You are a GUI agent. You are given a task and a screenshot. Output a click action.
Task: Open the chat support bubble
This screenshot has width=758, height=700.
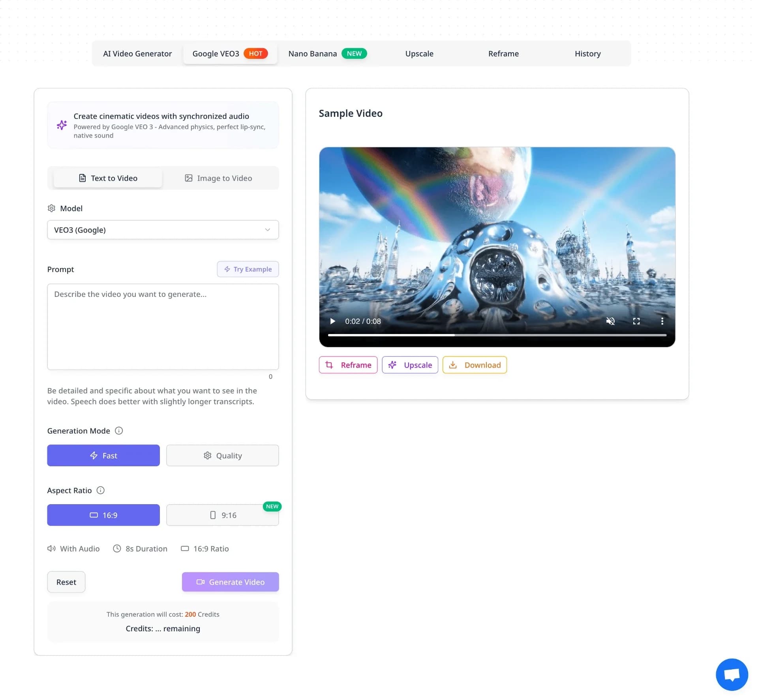[x=731, y=674]
